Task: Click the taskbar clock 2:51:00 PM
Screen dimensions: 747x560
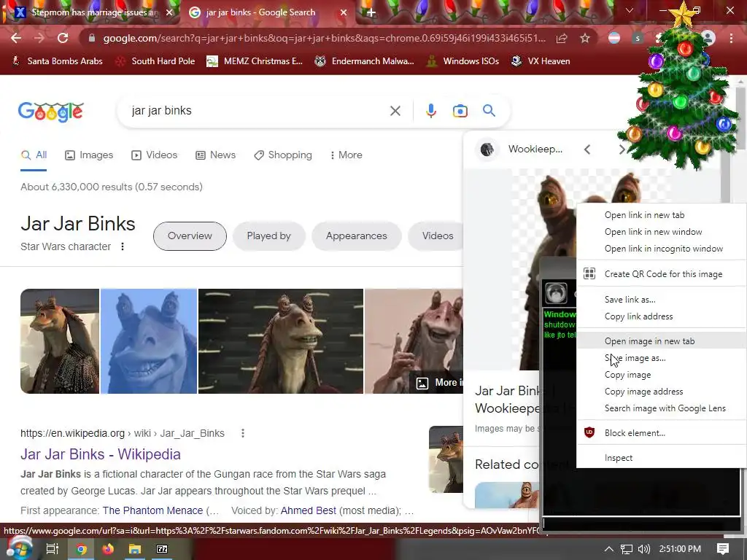Action: pyautogui.click(x=680, y=549)
